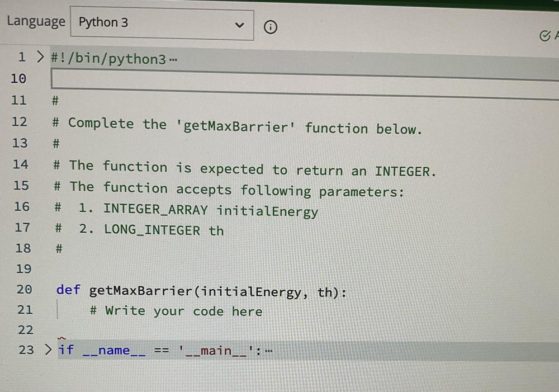Image resolution: width=559 pixels, height=392 pixels.
Task: Expand the folded block at line 23
Action: click(48, 350)
